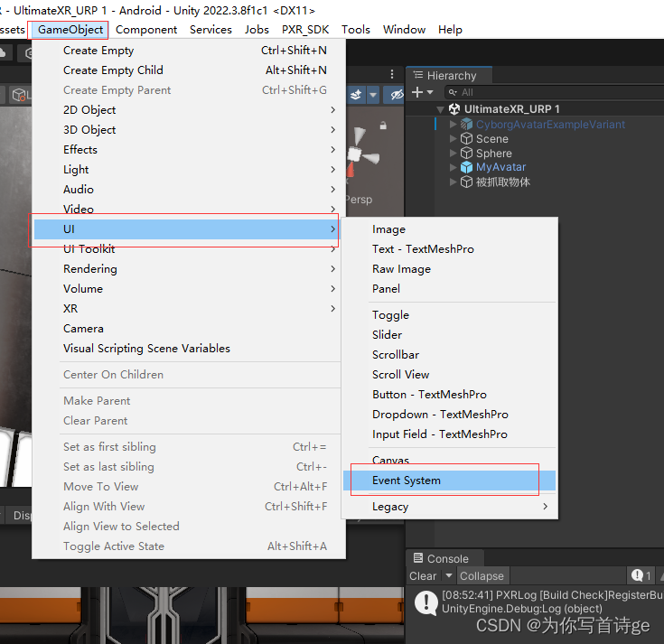Expand the Effects submenu

[x=189, y=150]
